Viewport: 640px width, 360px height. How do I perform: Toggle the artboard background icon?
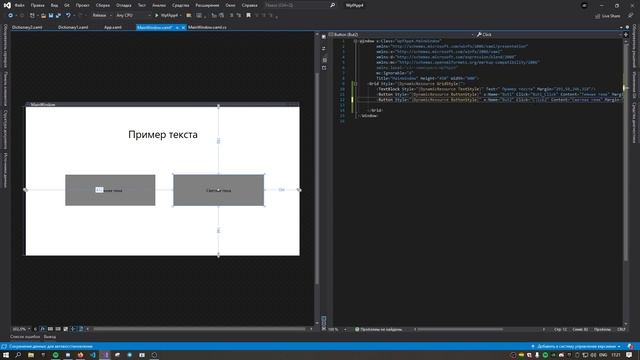[x=65, y=329]
